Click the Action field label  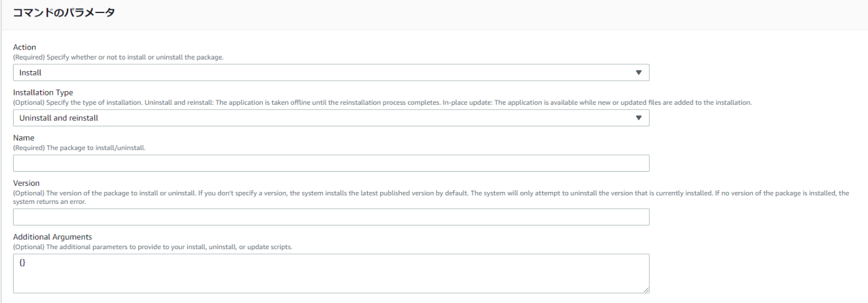coord(25,47)
